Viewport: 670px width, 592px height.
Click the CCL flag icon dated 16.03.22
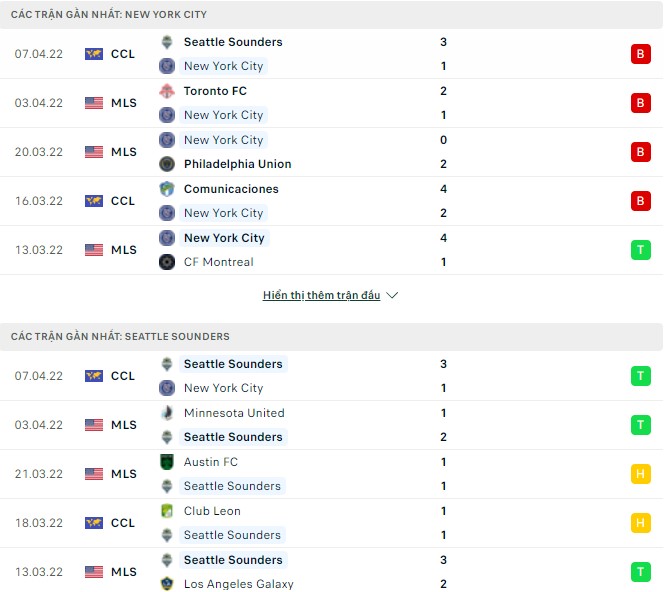94,201
